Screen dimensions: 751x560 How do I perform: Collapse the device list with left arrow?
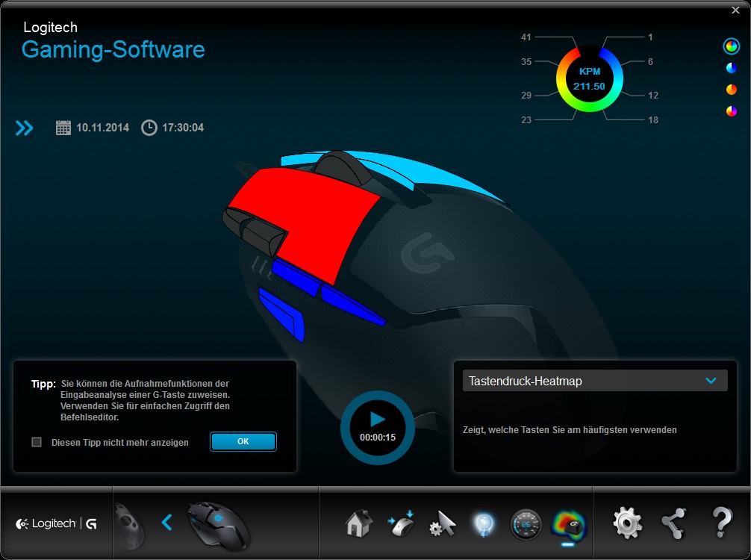(x=166, y=523)
